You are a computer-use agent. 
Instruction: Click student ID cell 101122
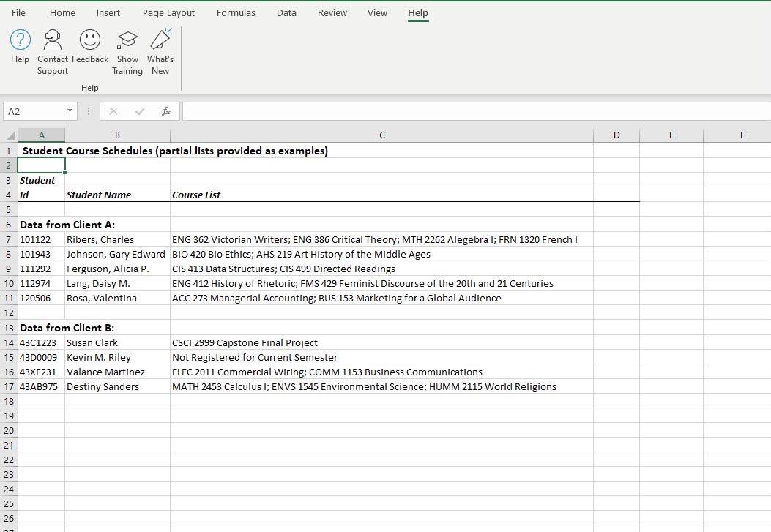[x=41, y=240]
